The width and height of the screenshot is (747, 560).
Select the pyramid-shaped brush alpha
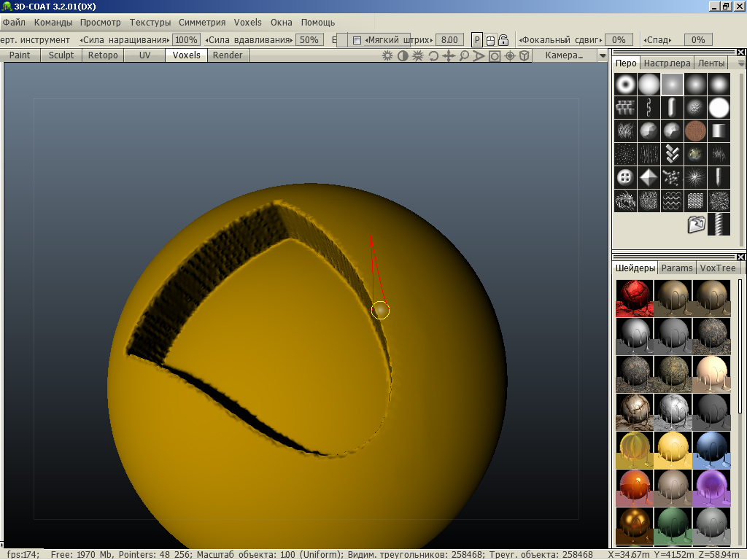[649, 177]
